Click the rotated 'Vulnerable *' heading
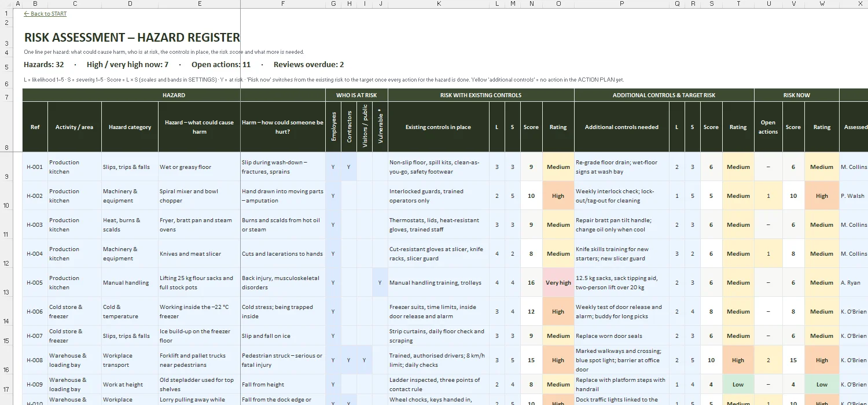This screenshot has width=868, height=405. (x=380, y=127)
